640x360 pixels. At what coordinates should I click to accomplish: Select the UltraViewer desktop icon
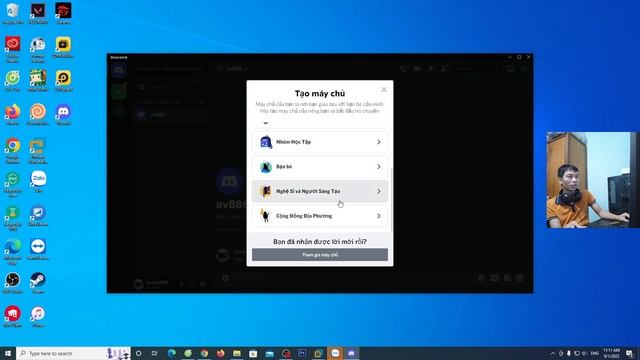coord(38,215)
